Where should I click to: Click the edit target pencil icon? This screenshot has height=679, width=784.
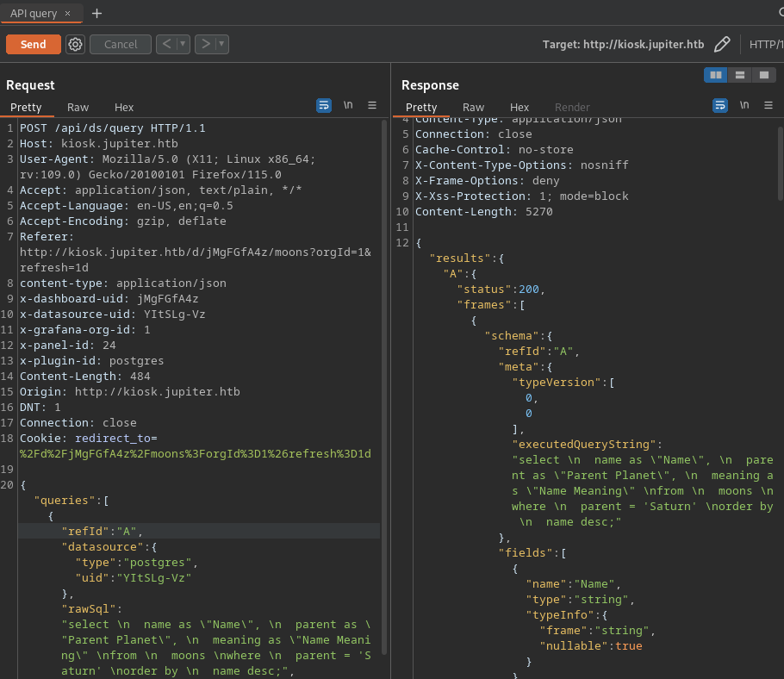point(722,44)
